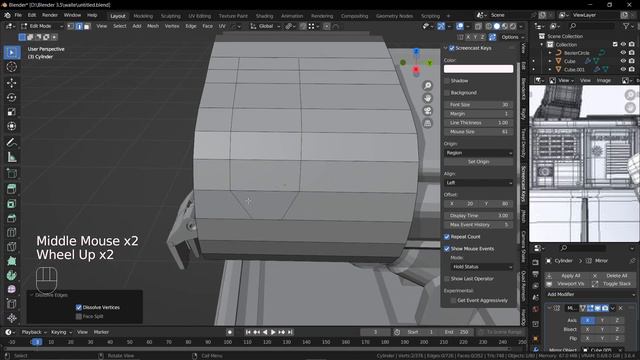The image size is (640, 360).
Task: Click the Mirror Axis X button
Action: pos(587,320)
